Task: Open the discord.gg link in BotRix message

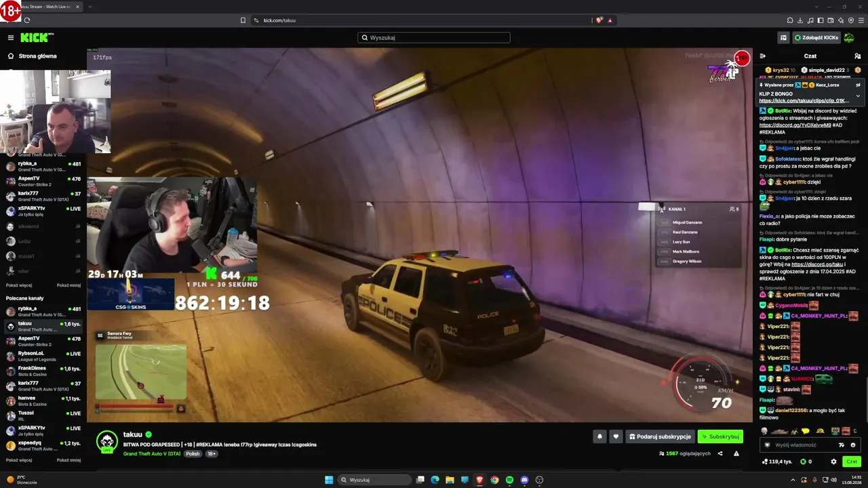Action: (795, 125)
